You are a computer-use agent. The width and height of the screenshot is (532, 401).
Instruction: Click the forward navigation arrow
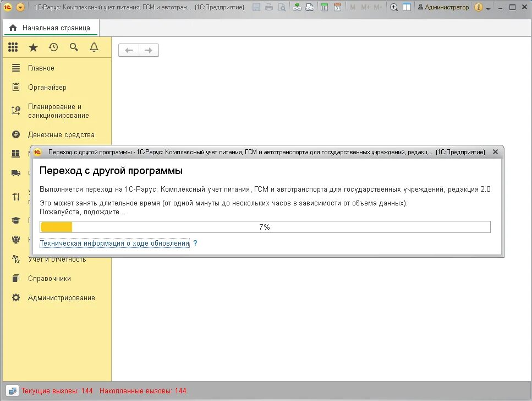[x=149, y=50]
